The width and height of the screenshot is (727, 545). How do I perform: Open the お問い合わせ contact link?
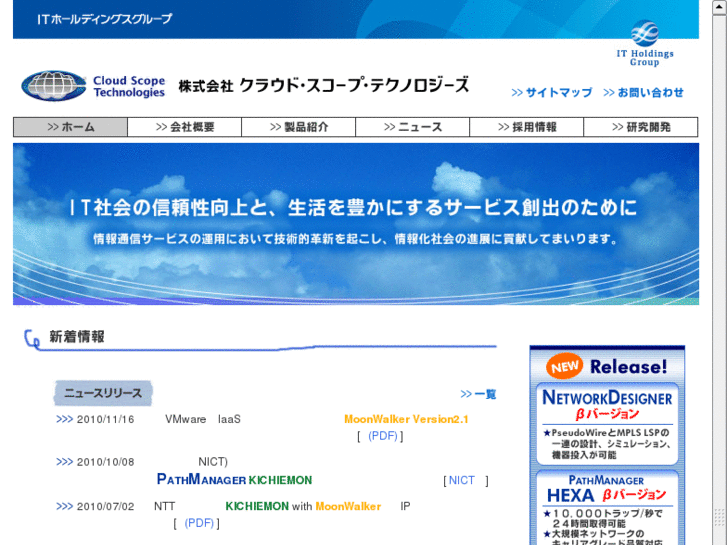coord(644,93)
